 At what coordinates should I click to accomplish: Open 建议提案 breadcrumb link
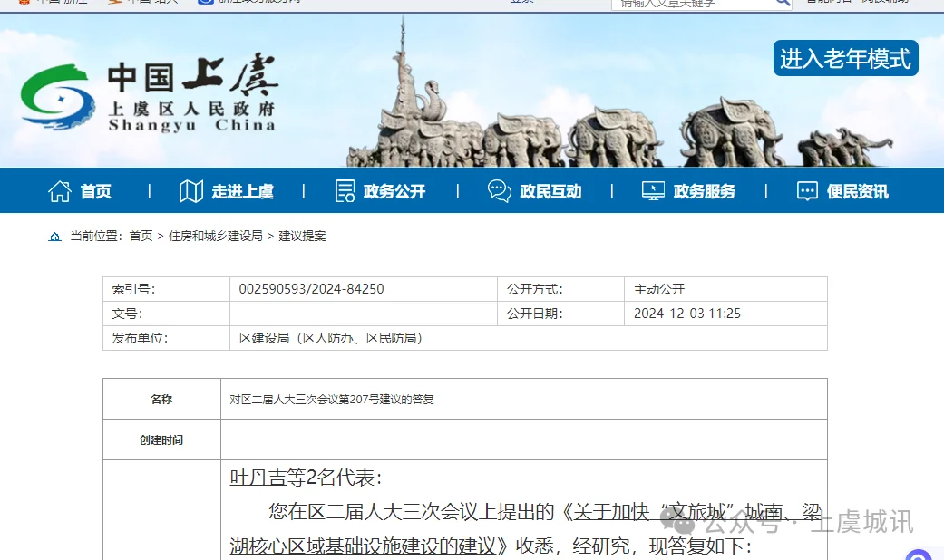point(302,236)
